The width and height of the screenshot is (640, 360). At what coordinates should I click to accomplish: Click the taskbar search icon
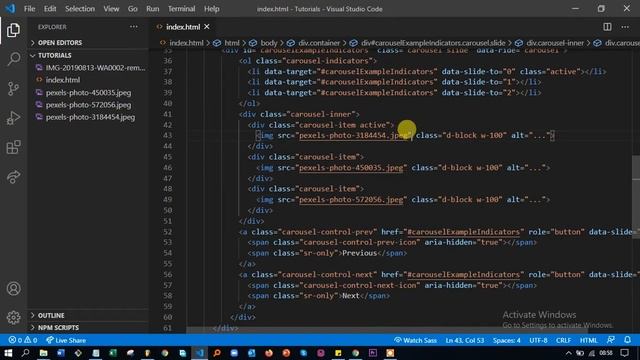click(x=25, y=353)
